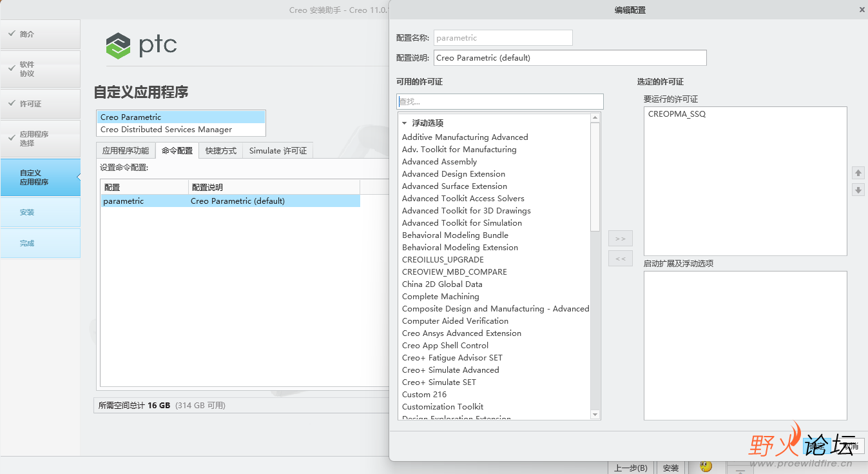Select Creo+ Simulate Advanced

click(x=450, y=370)
